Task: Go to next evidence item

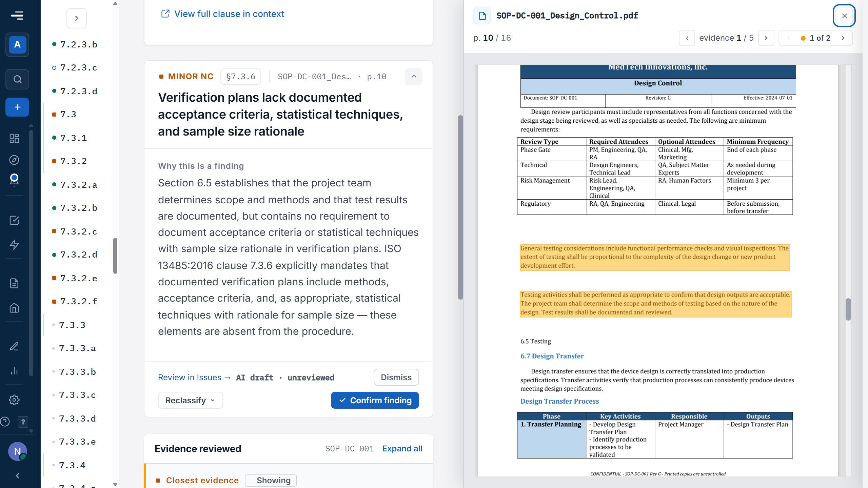Action: (x=766, y=38)
